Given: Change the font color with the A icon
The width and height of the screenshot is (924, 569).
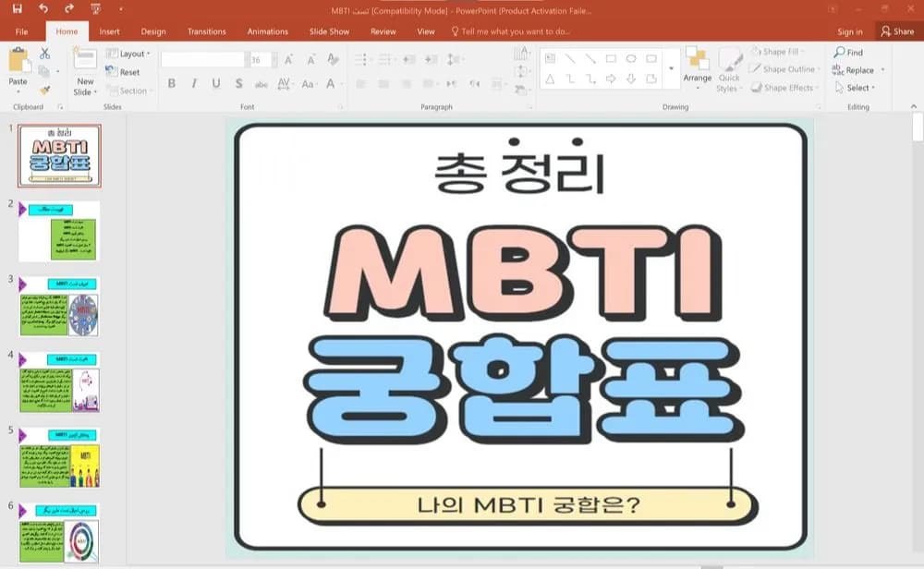Looking at the screenshot, I should coord(331,84).
